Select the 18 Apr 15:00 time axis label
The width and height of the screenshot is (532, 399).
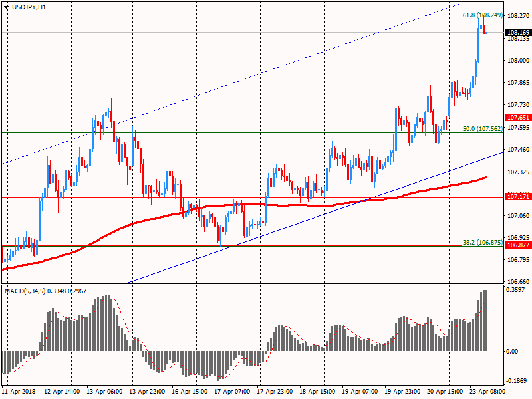317,391
